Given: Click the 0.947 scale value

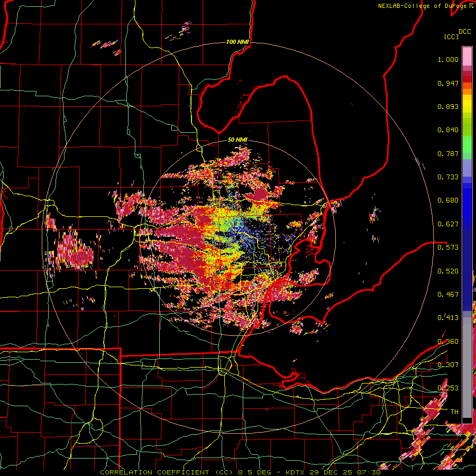Looking at the screenshot, I should point(448,83).
